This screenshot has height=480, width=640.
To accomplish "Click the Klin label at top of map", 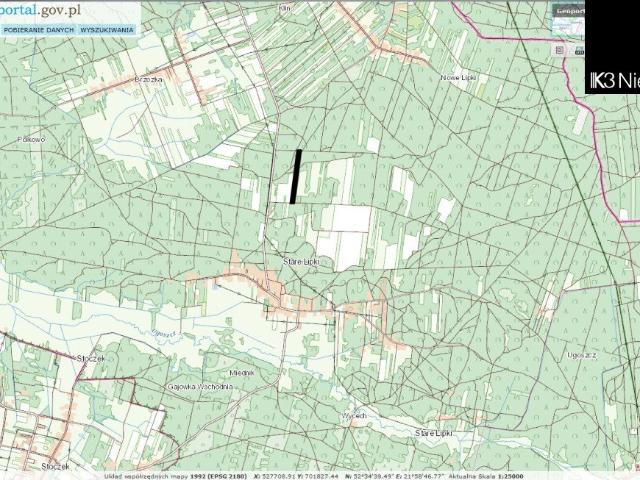I will pos(284,8).
